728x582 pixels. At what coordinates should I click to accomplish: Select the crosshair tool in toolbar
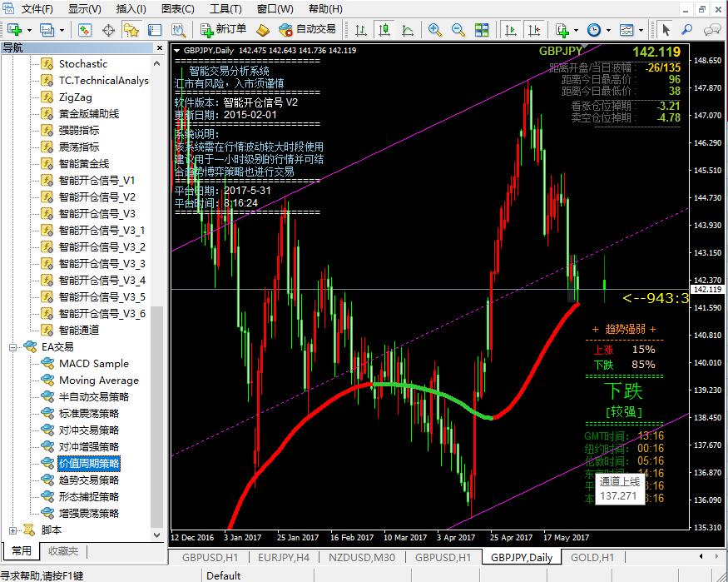(108, 30)
